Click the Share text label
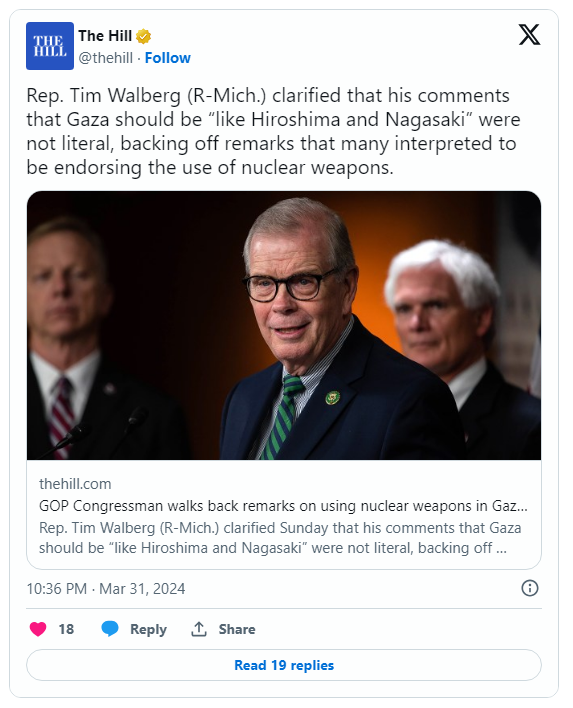 pos(237,629)
